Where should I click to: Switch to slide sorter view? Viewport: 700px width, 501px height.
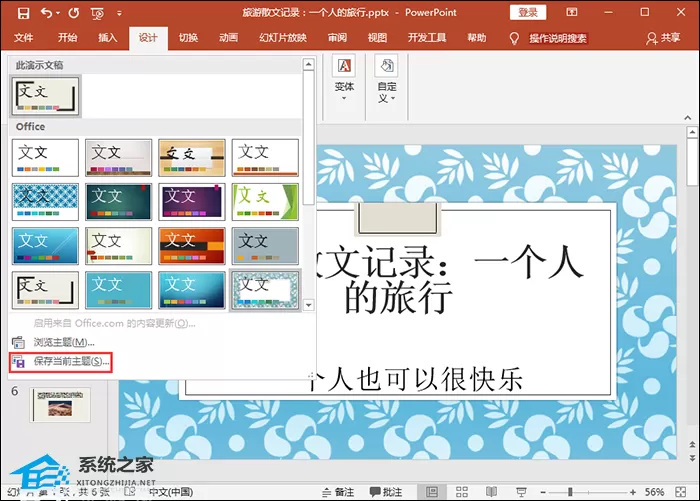point(462,492)
